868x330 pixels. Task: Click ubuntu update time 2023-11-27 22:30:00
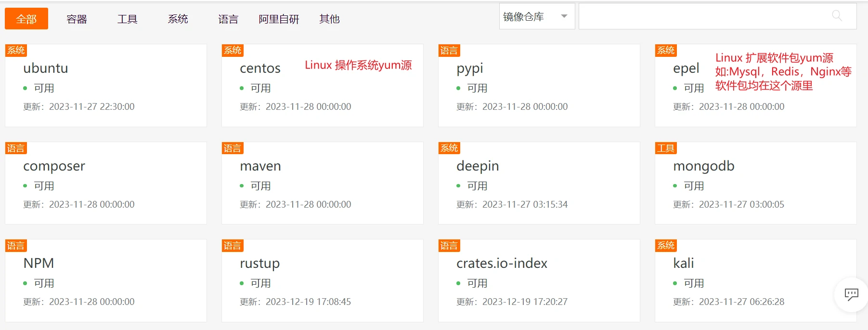92,106
